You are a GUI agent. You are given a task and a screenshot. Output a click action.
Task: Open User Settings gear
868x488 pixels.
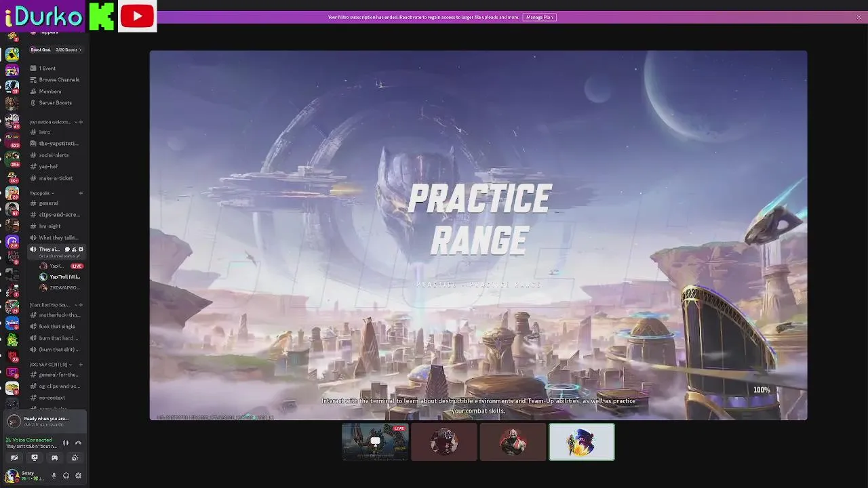pyautogui.click(x=78, y=475)
